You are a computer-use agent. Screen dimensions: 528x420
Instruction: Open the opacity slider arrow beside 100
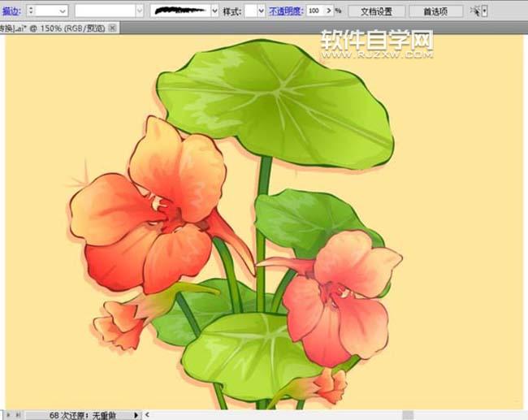pyautogui.click(x=327, y=11)
